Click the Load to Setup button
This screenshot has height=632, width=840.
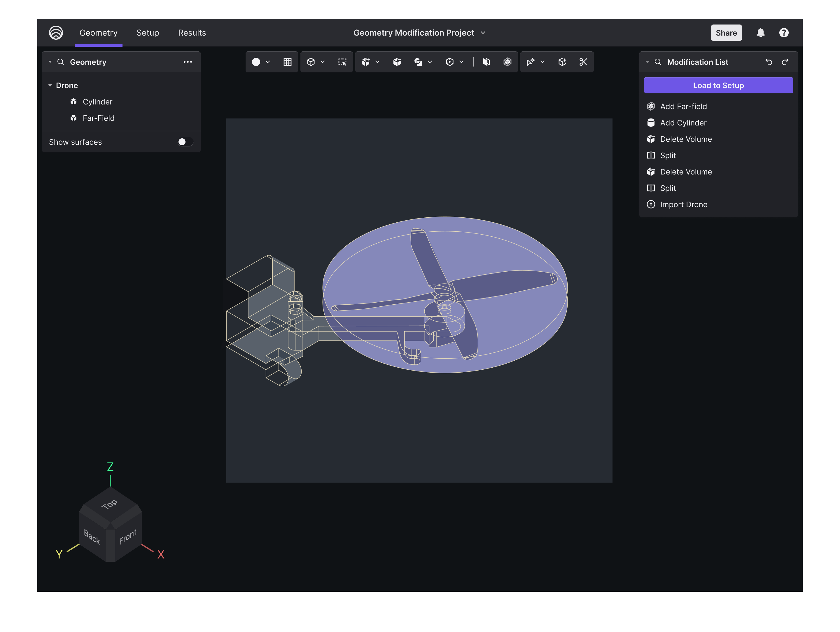pyautogui.click(x=718, y=85)
